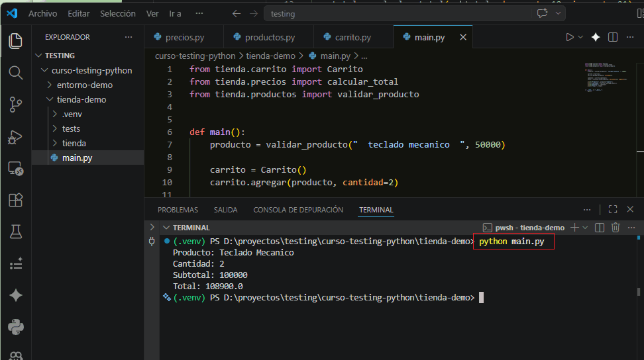Viewport: 644px width, 360px height.
Task: Click the sparkle icon in activity bar
Action: coord(16,295)
